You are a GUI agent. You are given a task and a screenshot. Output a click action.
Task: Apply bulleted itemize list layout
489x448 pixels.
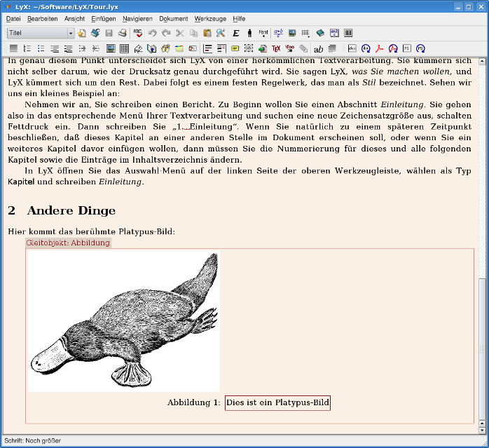pos(41,48)
